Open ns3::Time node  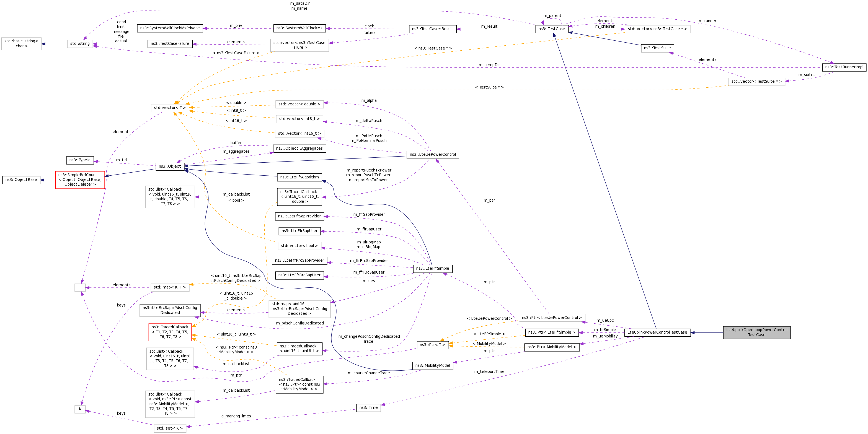point(368,408)
